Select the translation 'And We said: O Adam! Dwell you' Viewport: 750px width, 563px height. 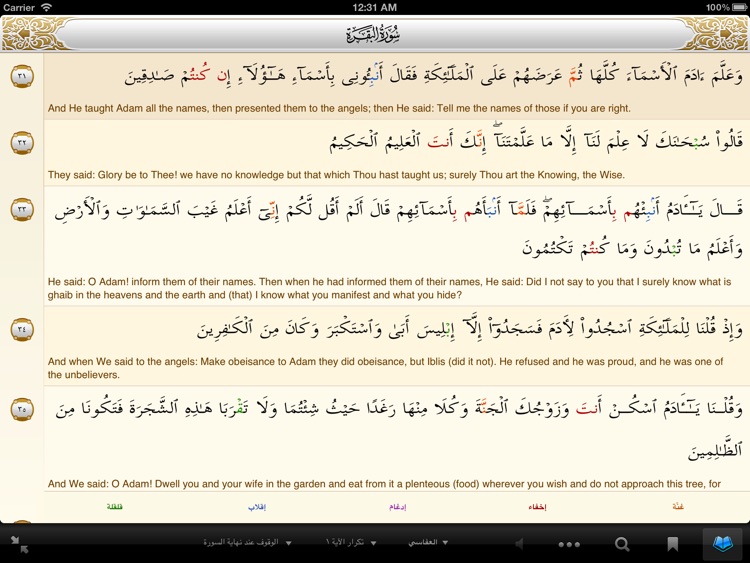[x=384, y=484]
